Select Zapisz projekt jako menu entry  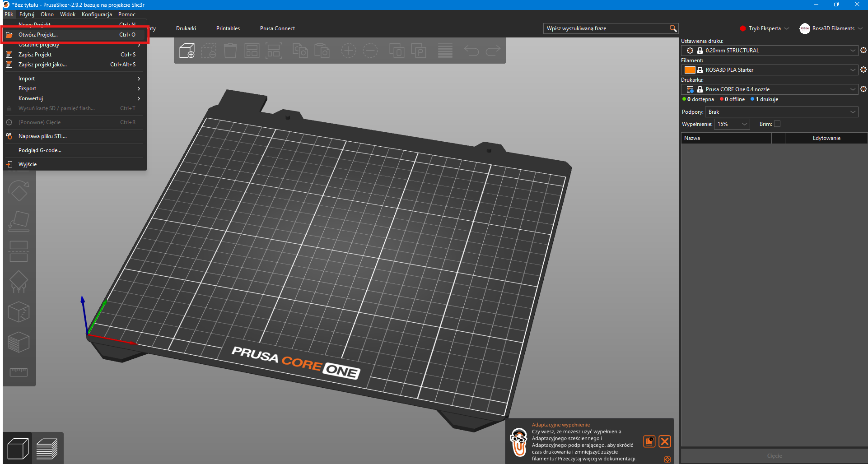(75, 65)
